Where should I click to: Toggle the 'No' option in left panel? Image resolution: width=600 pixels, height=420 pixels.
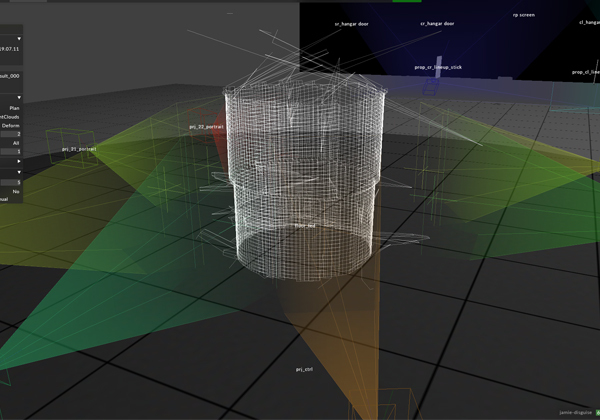point(15,191)
